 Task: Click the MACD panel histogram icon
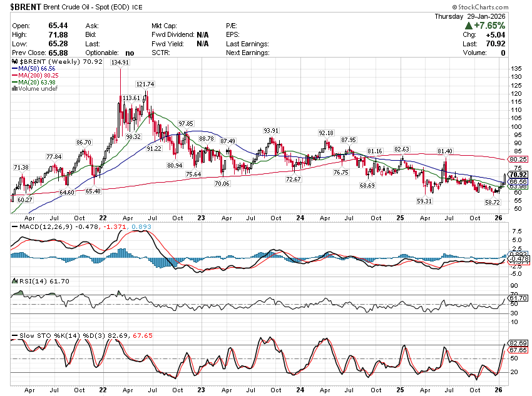tap(14, 225)
